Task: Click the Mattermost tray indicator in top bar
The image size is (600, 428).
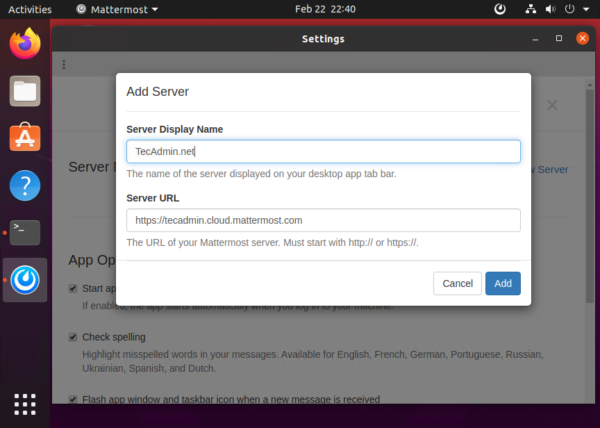Action: [500, 9]
